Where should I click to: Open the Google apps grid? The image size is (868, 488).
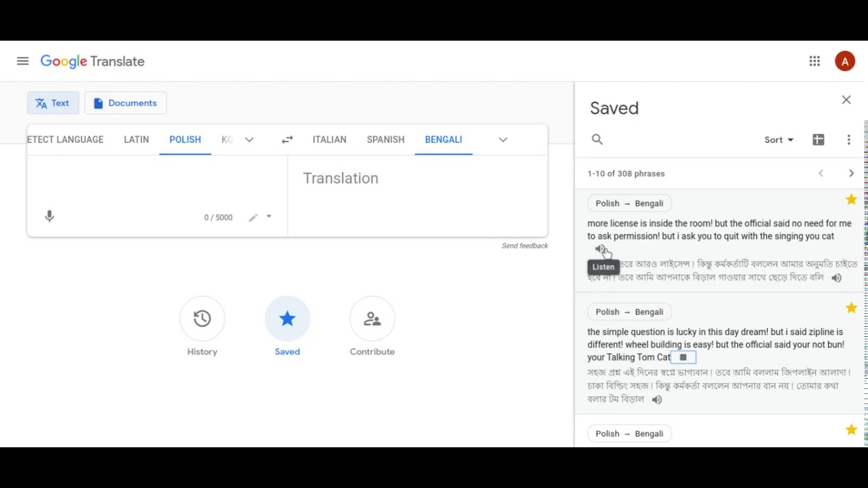tap(814, 61)
